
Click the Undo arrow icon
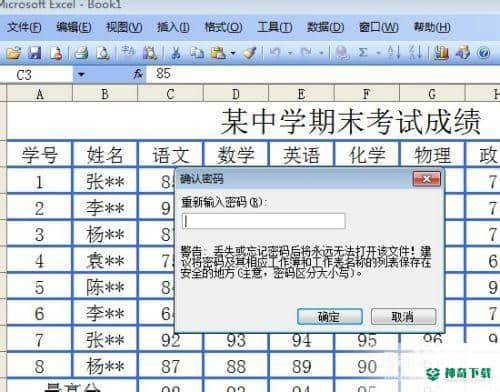tap(275, 52)
